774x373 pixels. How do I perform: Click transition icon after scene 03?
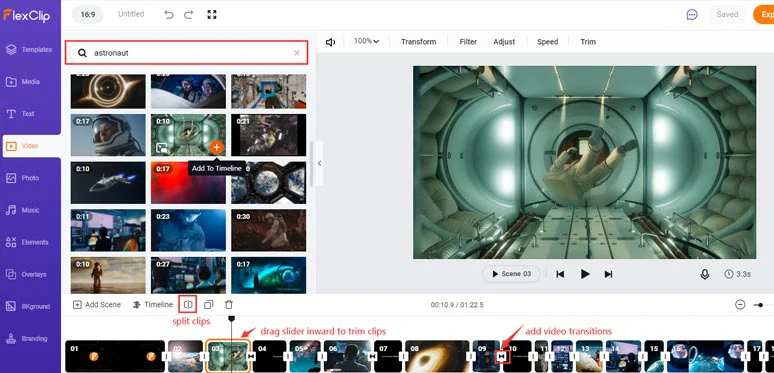click(251, 356)
